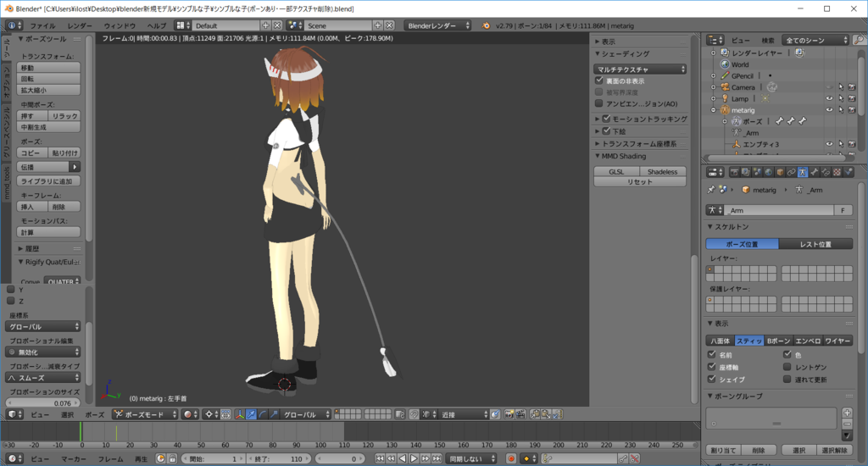Toggle the 3D manipulator axes icon
Screen dimensions: 868x466
[x=240, y=414]
